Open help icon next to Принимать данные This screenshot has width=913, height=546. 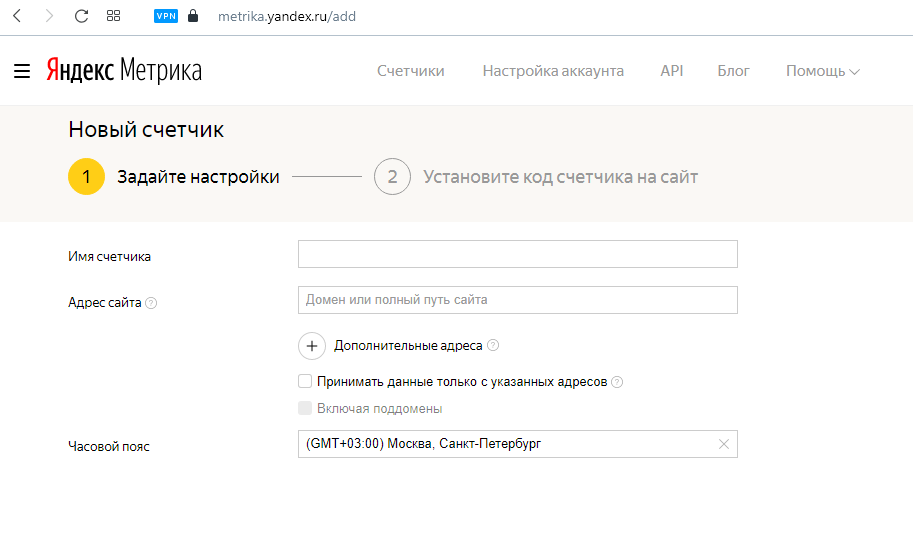tap(617, 382)
